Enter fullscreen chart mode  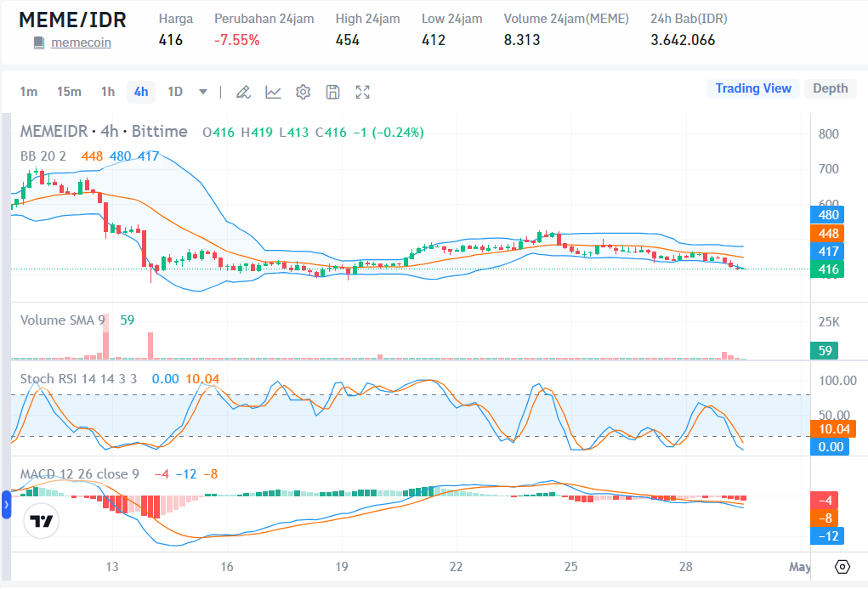click(363, 92)
